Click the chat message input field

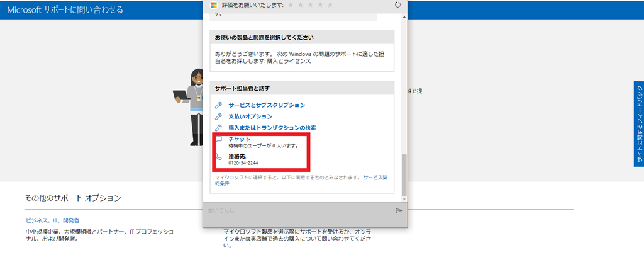coord(300,210)
